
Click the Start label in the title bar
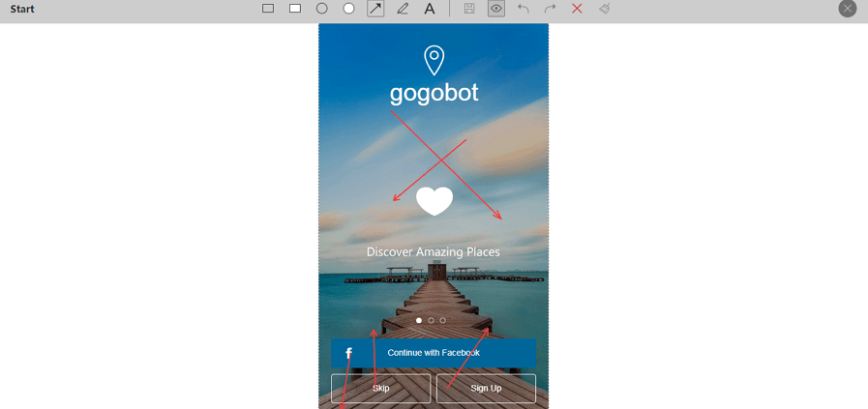[23, 9]
